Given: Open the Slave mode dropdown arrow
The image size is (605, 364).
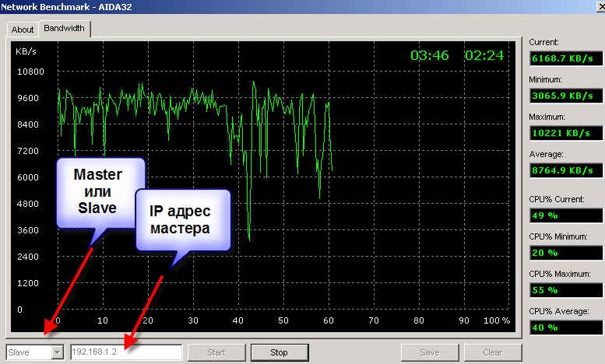Looking at the screenshot, I should (57, 352).
